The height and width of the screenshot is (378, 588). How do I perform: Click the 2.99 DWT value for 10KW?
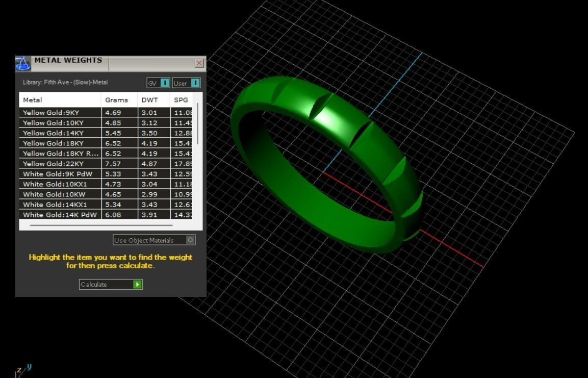pos(149,194)
